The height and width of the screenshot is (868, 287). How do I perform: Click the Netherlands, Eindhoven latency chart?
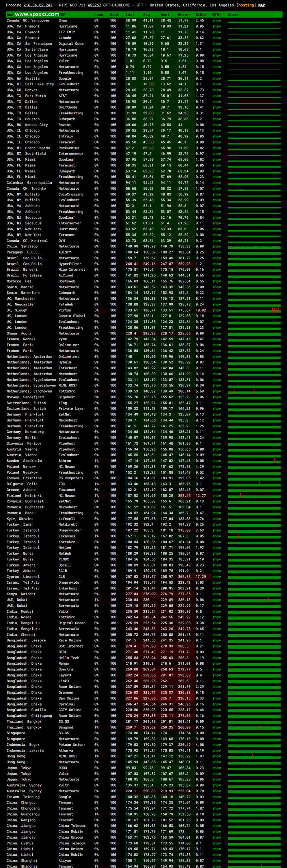pos(254,391)
